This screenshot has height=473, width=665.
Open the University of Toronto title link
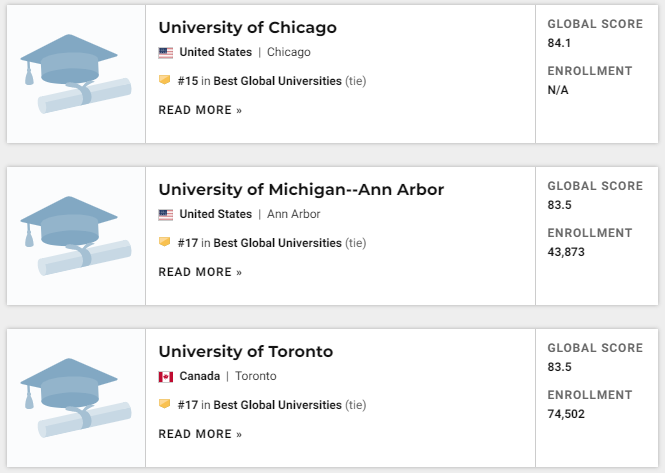pyautogui.click(x=246, y=352)
